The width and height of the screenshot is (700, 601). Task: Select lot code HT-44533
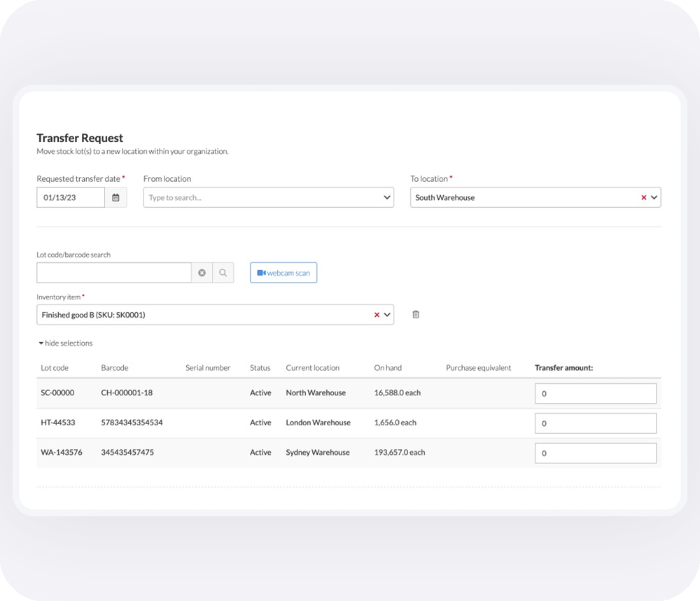pos(58,423)
